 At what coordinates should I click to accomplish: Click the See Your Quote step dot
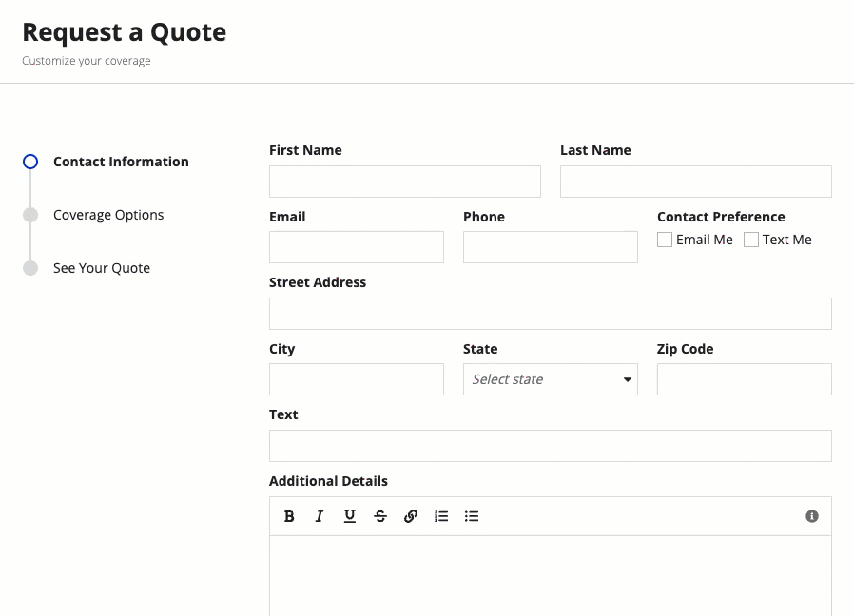pyautogui.click(x=30, y=268)
